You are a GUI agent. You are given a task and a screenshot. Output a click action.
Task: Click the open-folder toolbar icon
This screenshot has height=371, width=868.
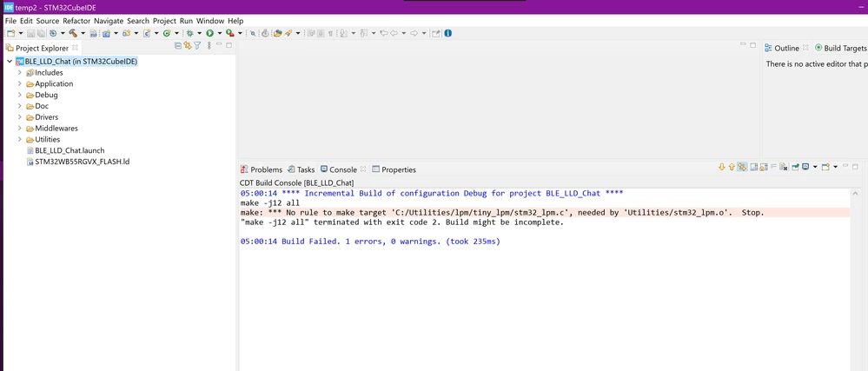[x=278, y=33]
